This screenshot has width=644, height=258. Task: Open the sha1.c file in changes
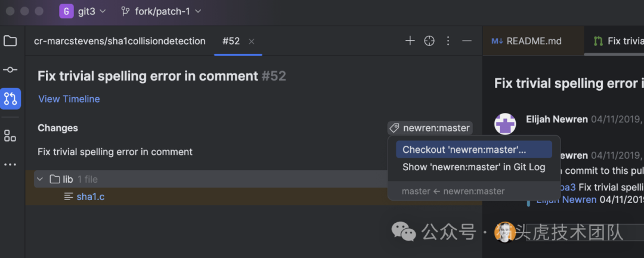[x=91, y=196]
